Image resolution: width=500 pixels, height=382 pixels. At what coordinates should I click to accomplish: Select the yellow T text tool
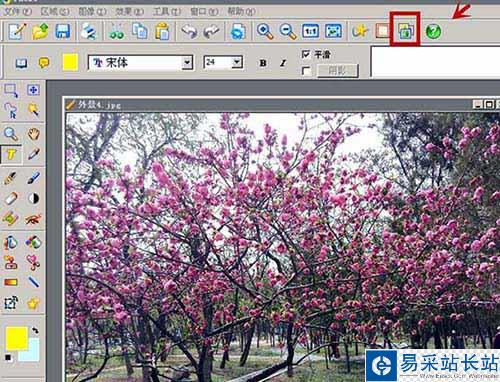tap(11, 154)
